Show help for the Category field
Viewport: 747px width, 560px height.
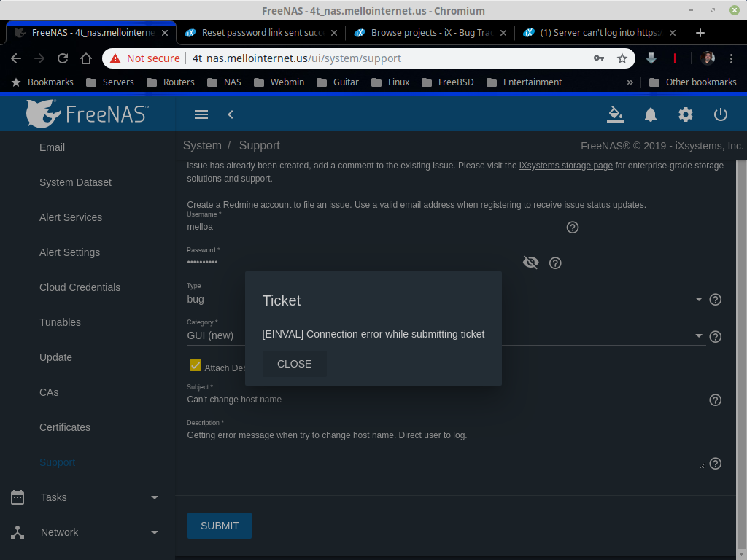[715, 337]
